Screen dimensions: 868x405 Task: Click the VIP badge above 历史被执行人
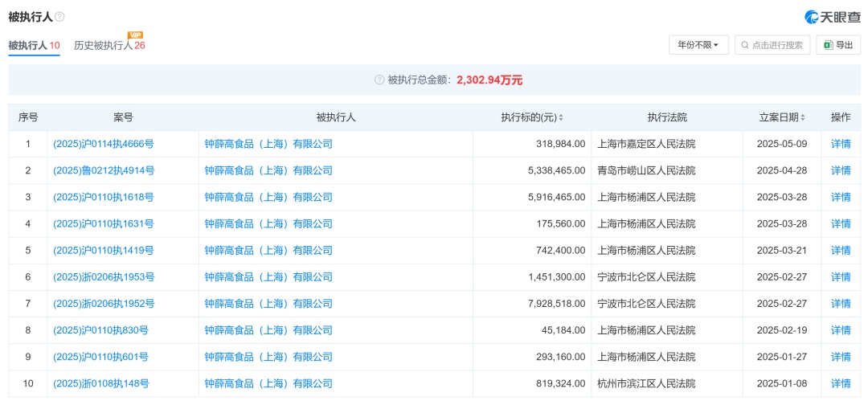135,35
